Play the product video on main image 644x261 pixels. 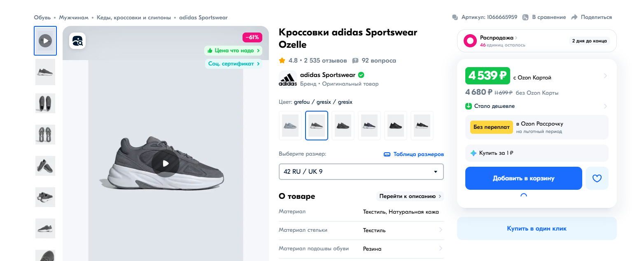tap(165, 163)
